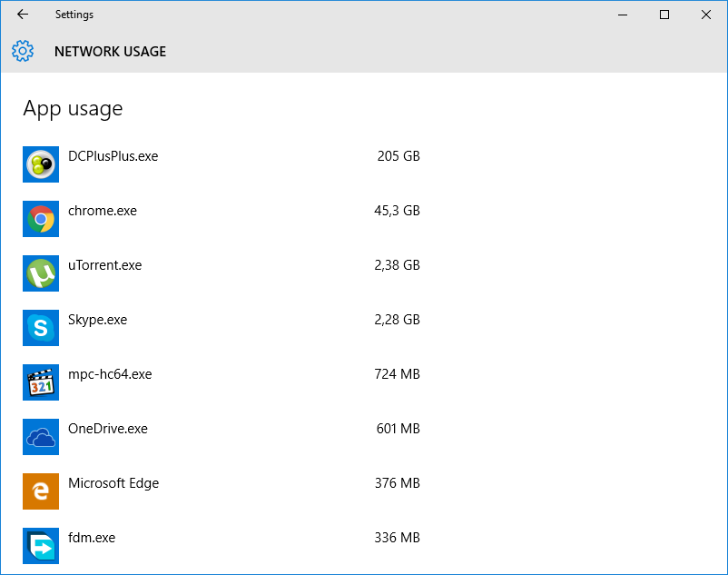Maximize the Settings window
Viewport: 728px width, 575px height.
pyautogui.click(x=664, y=15)
